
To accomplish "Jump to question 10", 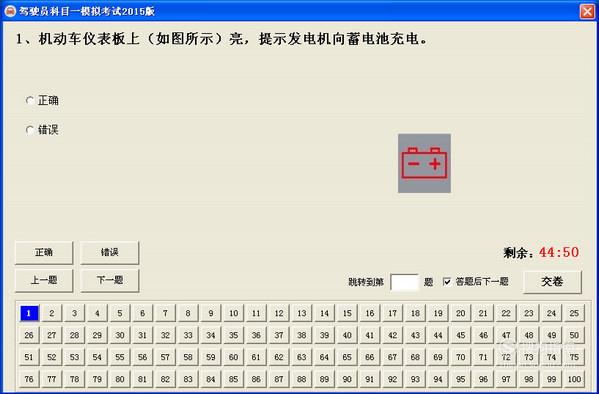I will [x=233, y=313].
